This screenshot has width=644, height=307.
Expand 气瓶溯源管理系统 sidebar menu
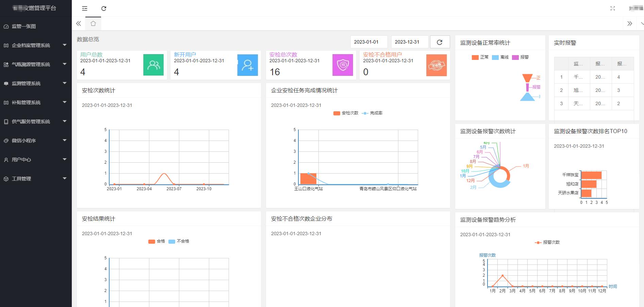34,64
